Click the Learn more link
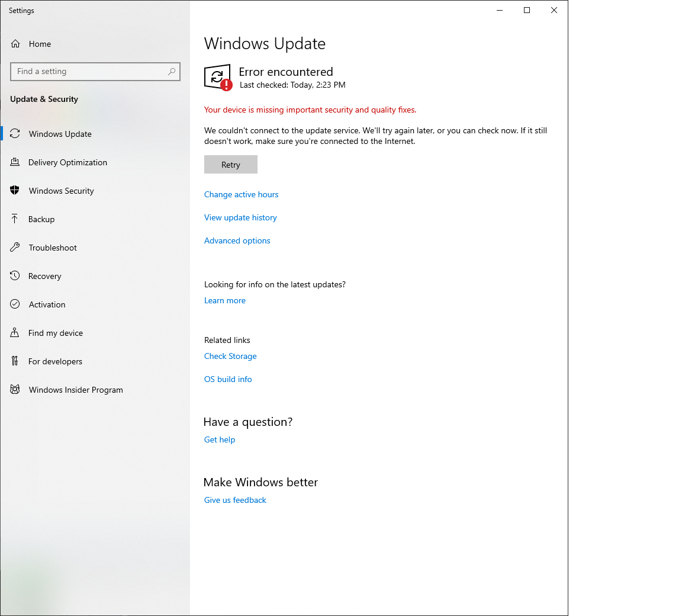 (225, 301)
